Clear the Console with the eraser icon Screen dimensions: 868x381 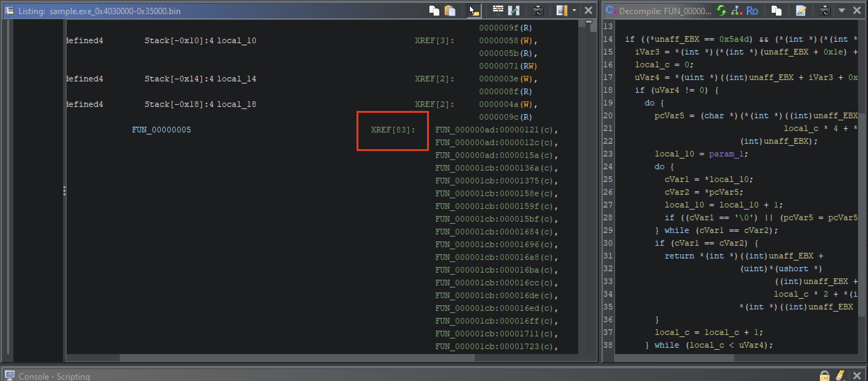pyautogui.click(x=840, y=376)
